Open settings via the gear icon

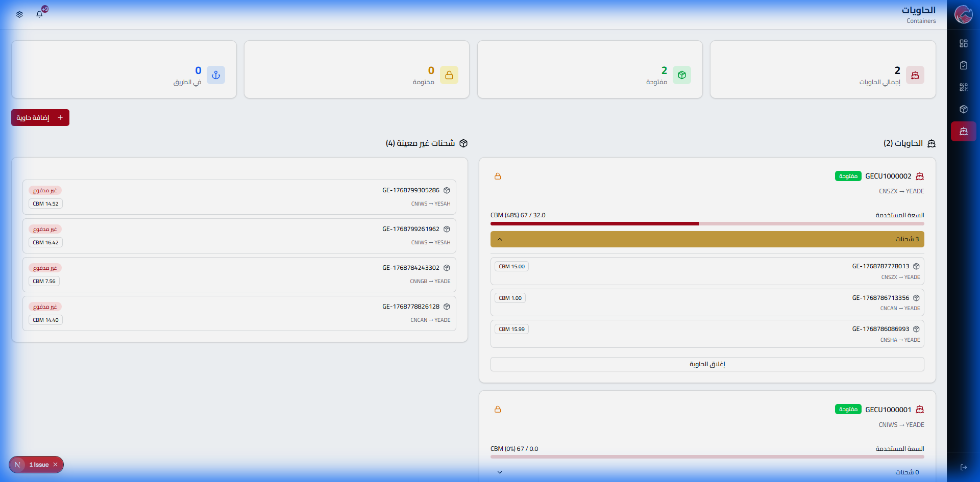(19, 14)
